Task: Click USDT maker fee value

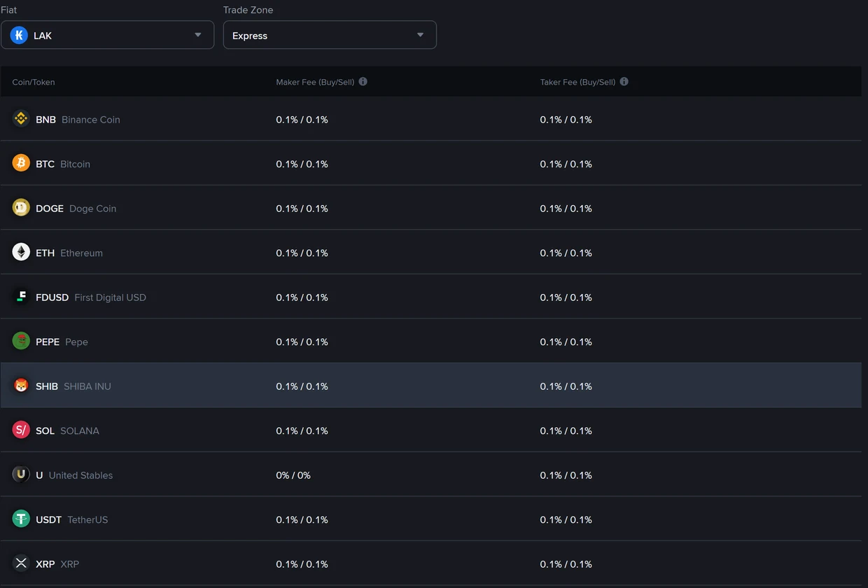Action: [302, 520]
